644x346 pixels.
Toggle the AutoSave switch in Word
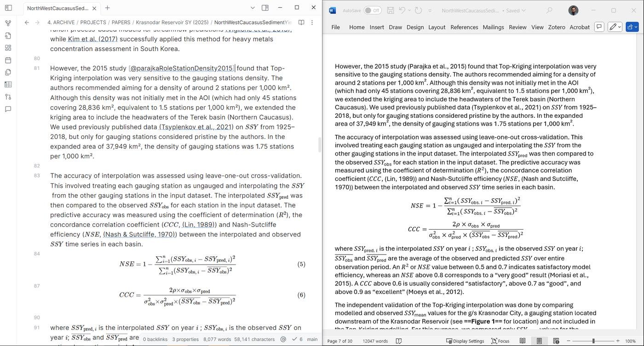(x=372, y=11)
